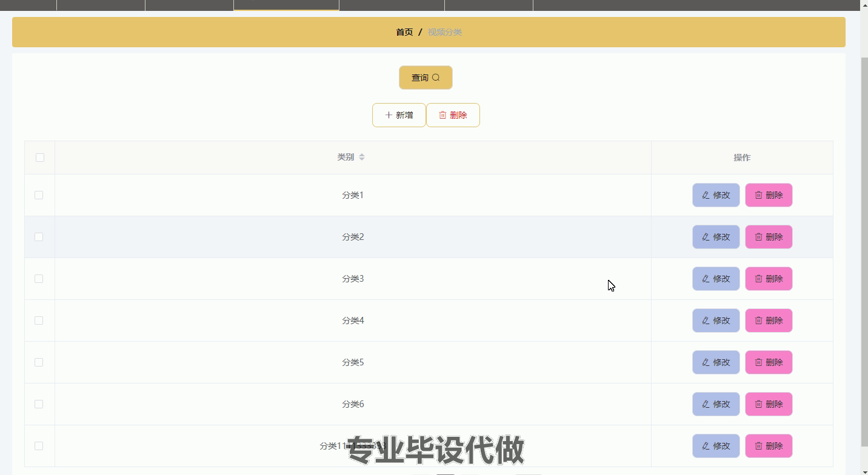Screen dimensions: 868x475
Task: Click the 分类5 category cell
Action: (353, 362)
